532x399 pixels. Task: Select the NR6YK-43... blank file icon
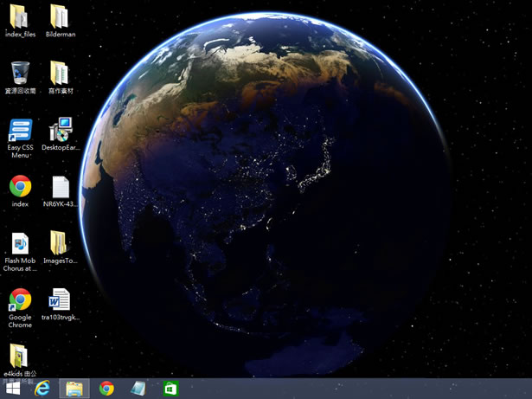(x=60, y=187)
